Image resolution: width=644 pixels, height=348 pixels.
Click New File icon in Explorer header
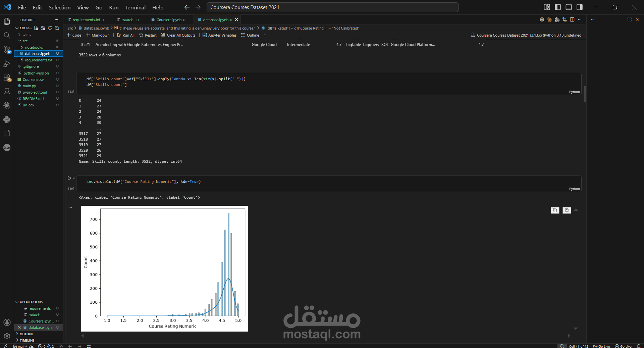(x=36, y=28)
